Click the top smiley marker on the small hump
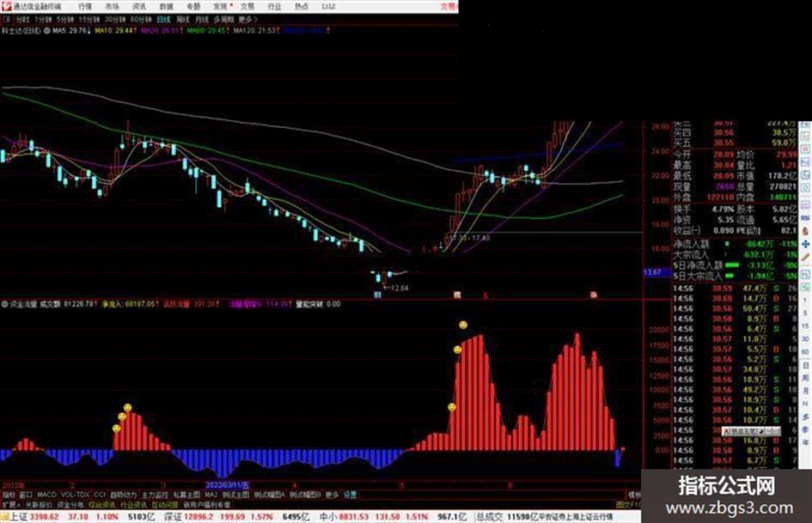 (127, 408)
